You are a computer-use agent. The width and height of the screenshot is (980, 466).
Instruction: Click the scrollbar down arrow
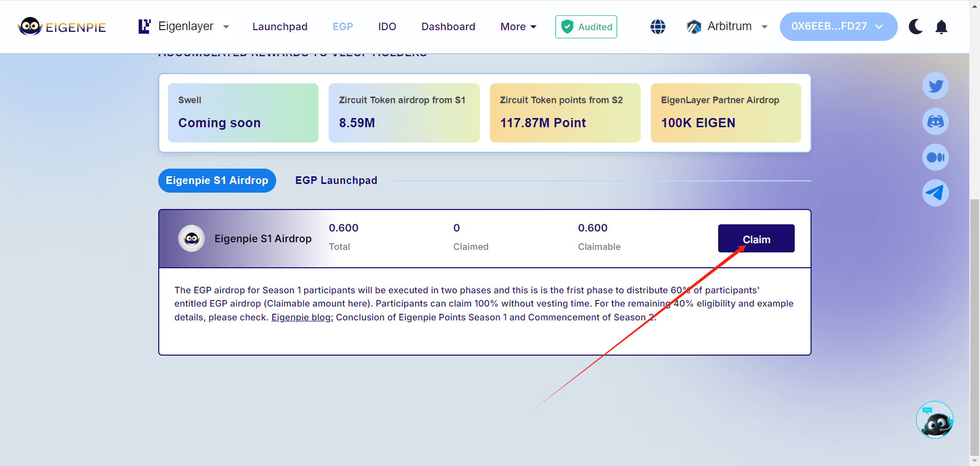pyautogui.click(x=974, y=460)
